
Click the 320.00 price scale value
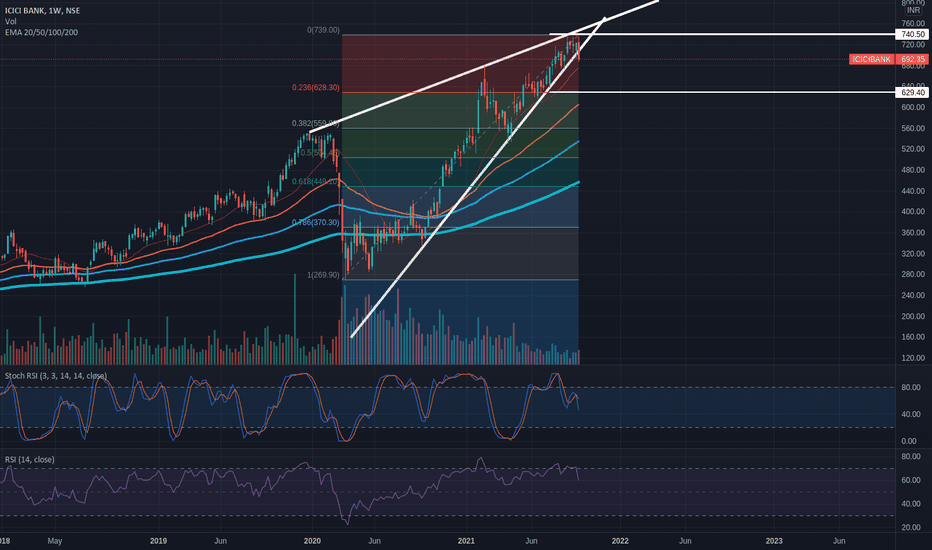coord(912,254)
